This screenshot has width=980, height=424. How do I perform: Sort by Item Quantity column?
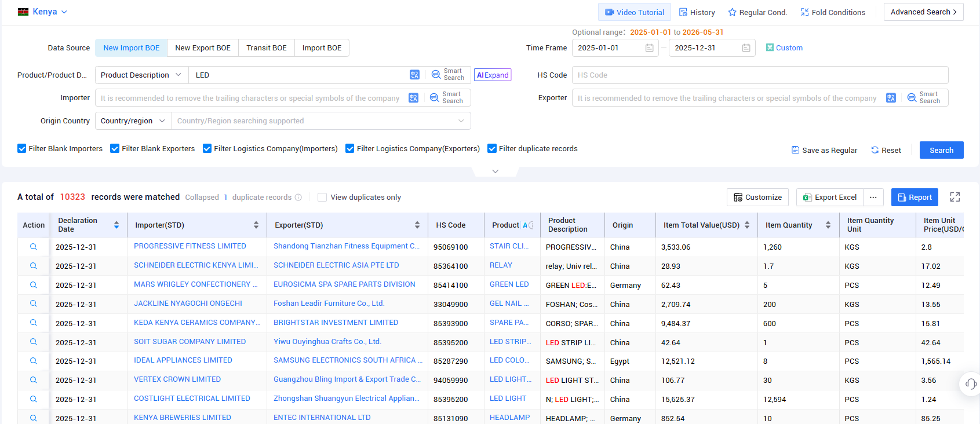[828, 225]
